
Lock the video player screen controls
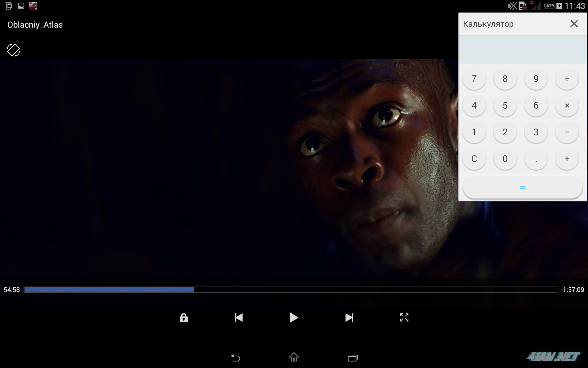point(184,318)
